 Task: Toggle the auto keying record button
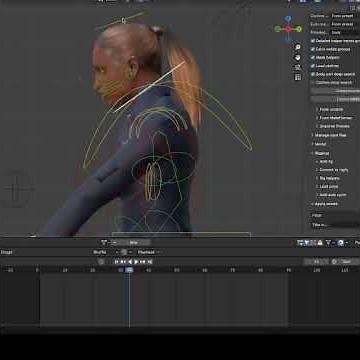tap(101, 262)
